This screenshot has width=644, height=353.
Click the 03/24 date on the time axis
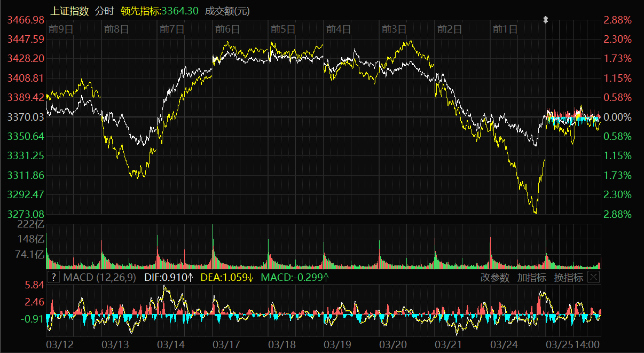coord(504,344)
